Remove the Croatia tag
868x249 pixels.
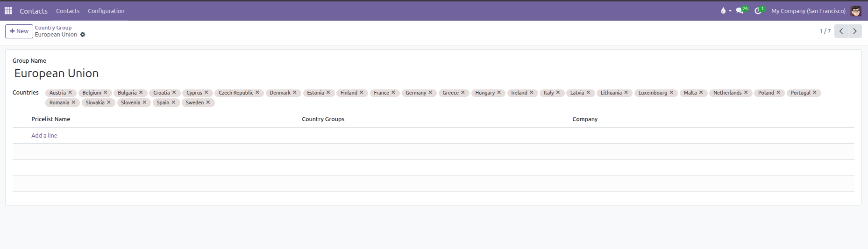pyautogui.click(x=174, y=93)
